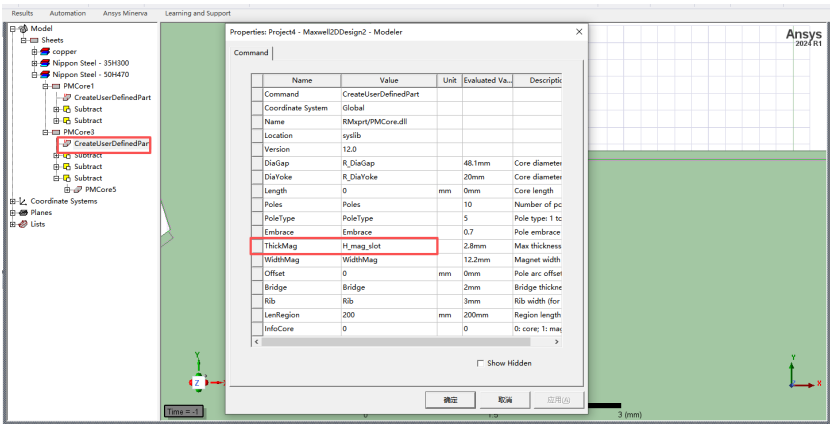Click the scrollbar right arrow in properties table
Viewport: 830px width, 424px height.
556,342
